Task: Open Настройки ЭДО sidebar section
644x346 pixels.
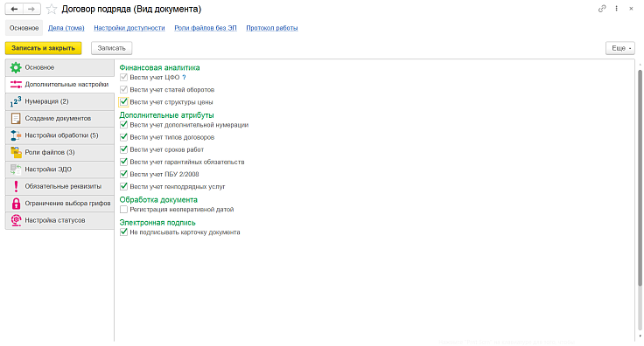Action: click(x=59, y=170)
